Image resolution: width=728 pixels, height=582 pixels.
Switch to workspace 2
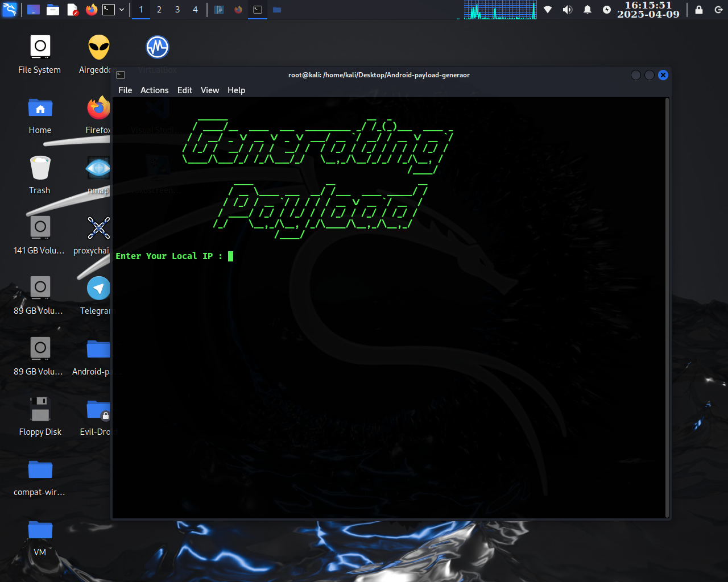pyautogui.click(x=159, y=9)
